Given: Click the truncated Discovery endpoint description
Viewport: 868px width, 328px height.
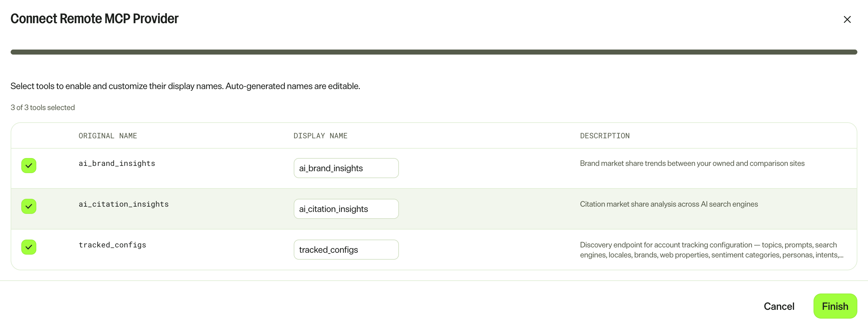Looking at the screenshot, I should [x=711, y=250].
